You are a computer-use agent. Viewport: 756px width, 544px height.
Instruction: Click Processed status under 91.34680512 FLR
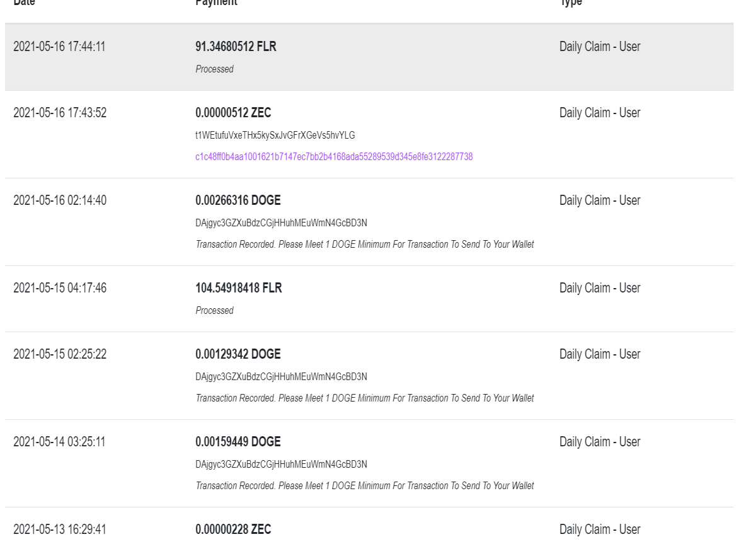pos(214,69)
